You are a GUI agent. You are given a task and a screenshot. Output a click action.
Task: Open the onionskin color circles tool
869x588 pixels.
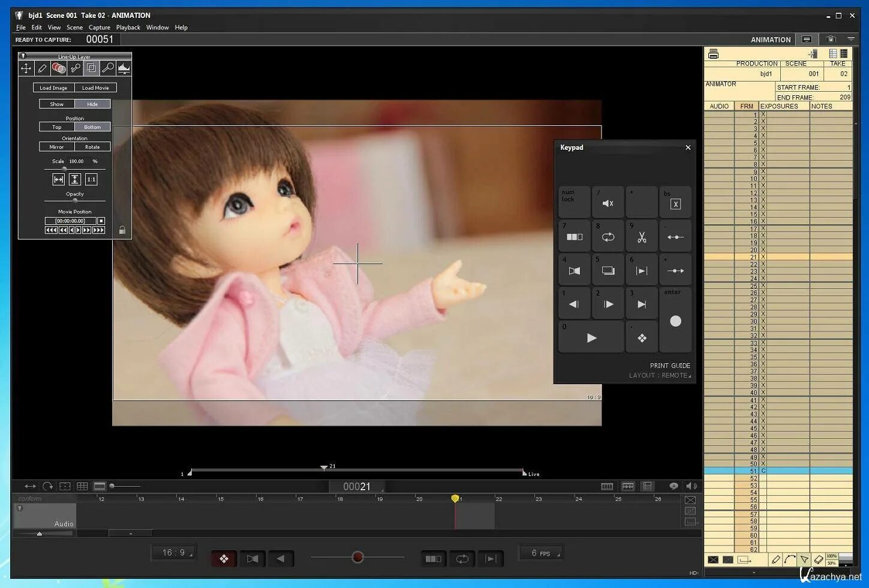click(59, 68)
